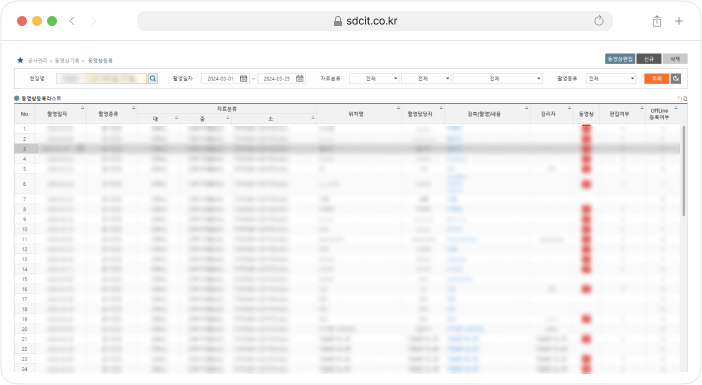
Task: Open the red video icon in row 14
Action: pos(586,269)
